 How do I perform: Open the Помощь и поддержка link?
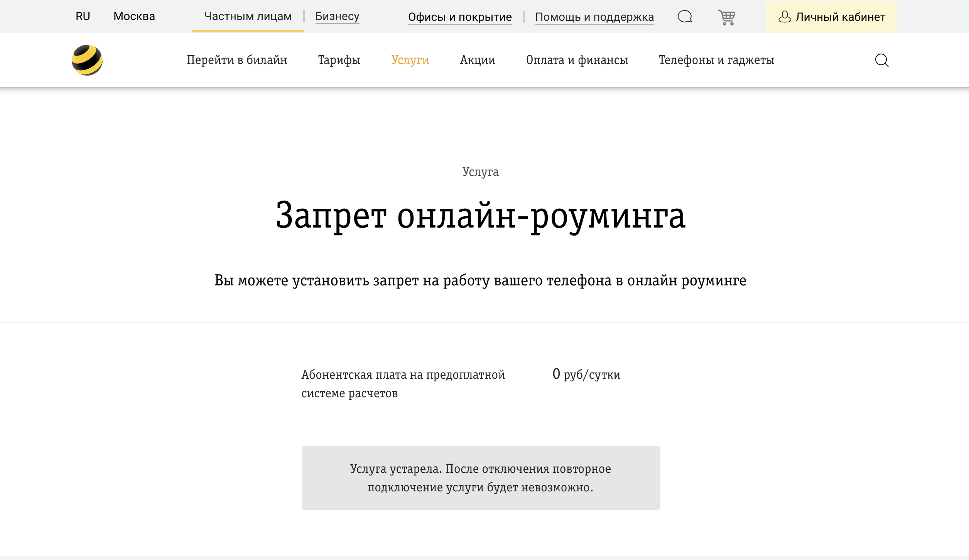pos(594,17)
